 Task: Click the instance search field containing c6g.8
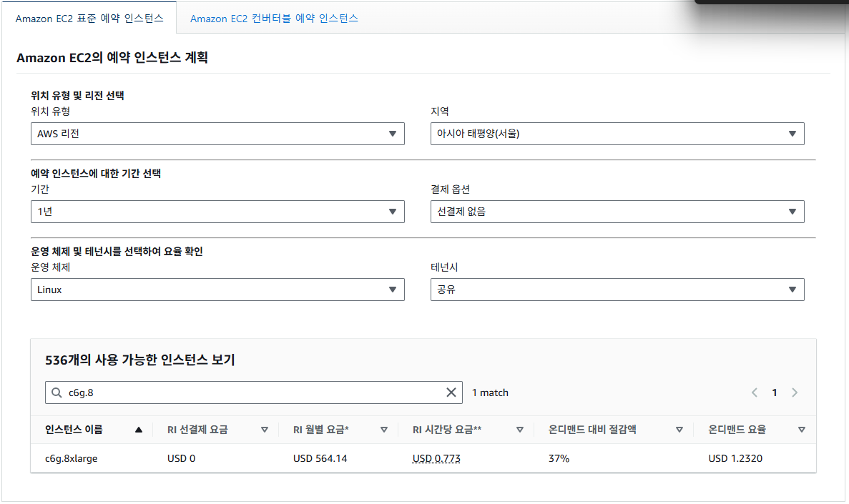tap(253, 392)
